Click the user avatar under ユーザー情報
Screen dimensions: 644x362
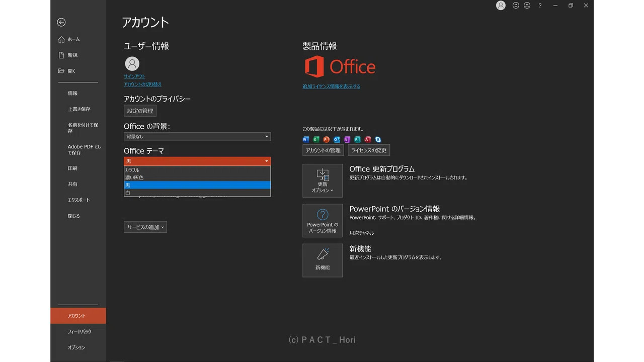[132, 64]
